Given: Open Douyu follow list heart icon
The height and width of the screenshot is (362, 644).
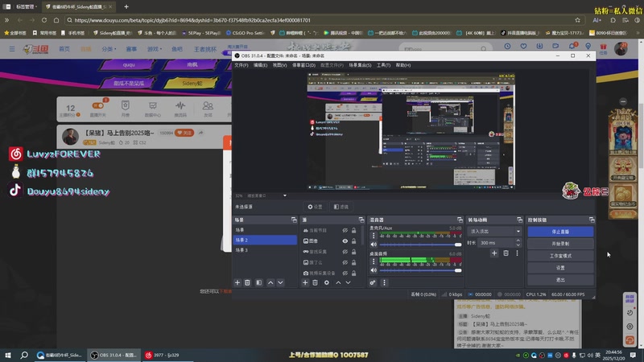Looking at the screenshot, I should pyautogui.click(x=523, y=47).
